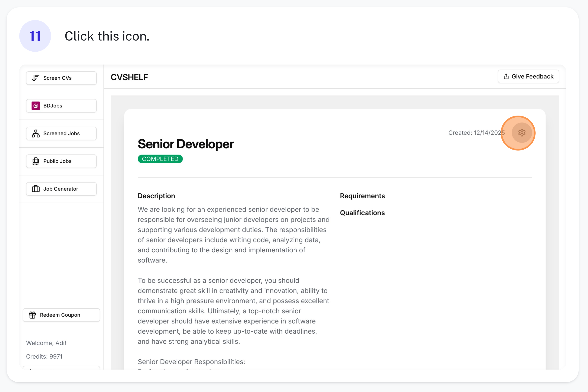Viewport: 588px width, 392px height.
Task: Click the BDJobs logo icon
Action: (x=36, y=105)
